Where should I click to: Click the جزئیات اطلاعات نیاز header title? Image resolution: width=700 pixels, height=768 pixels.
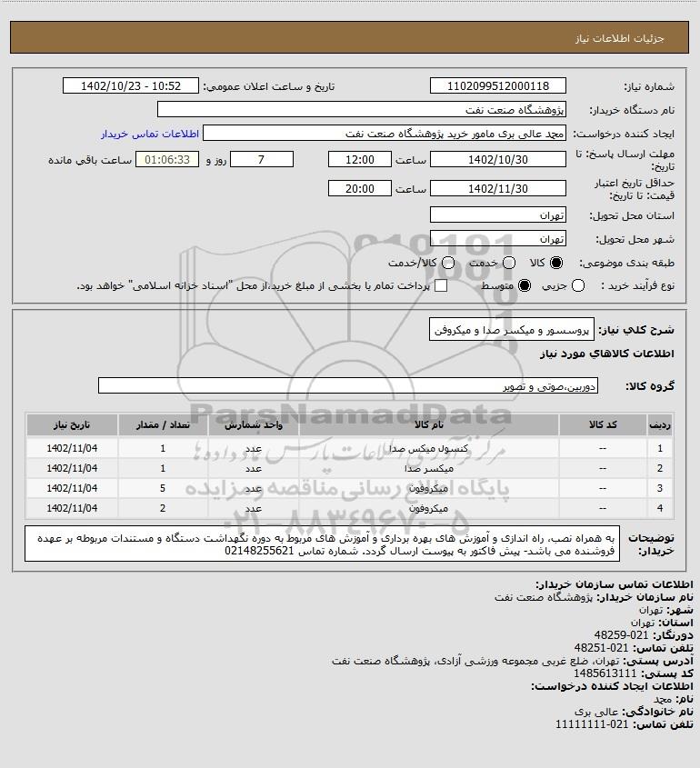(620, 38)
